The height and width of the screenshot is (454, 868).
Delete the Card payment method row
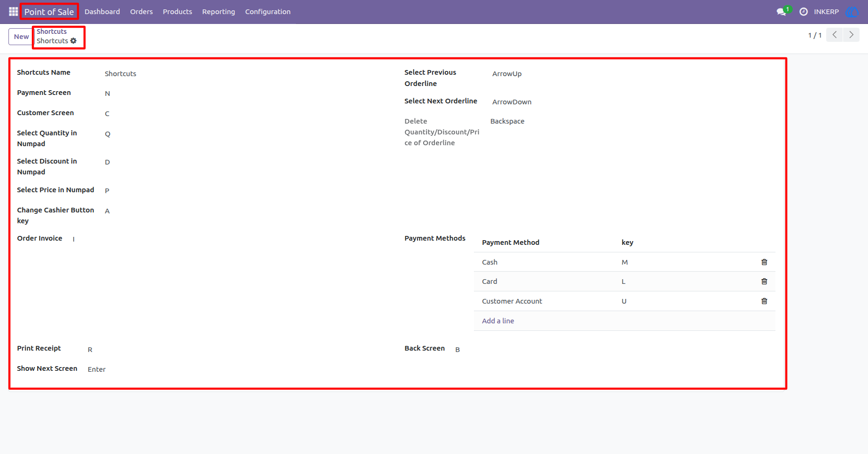tap(764, 282)
